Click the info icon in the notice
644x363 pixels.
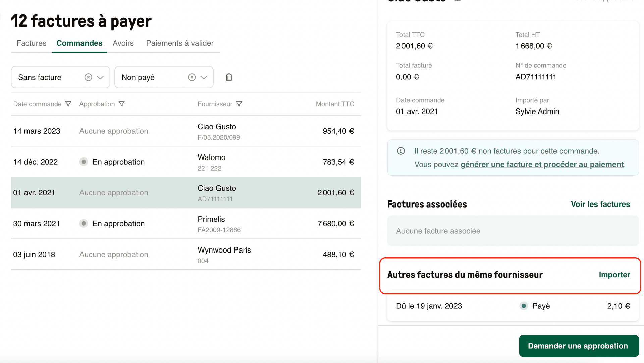click(401, 151)
